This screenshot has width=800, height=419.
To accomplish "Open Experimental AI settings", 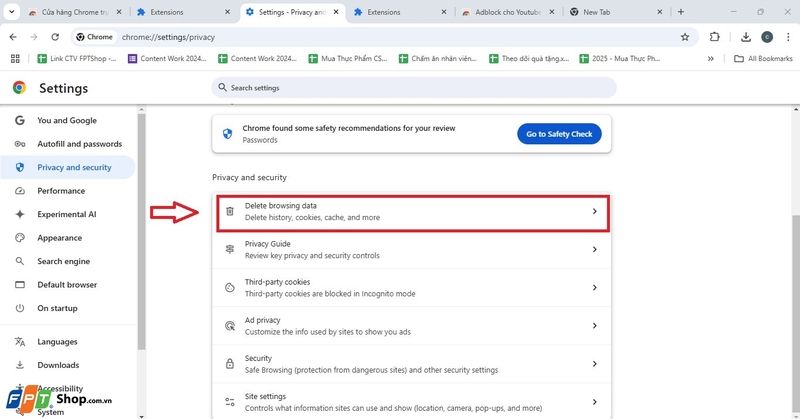I will [x=68, y=214].
